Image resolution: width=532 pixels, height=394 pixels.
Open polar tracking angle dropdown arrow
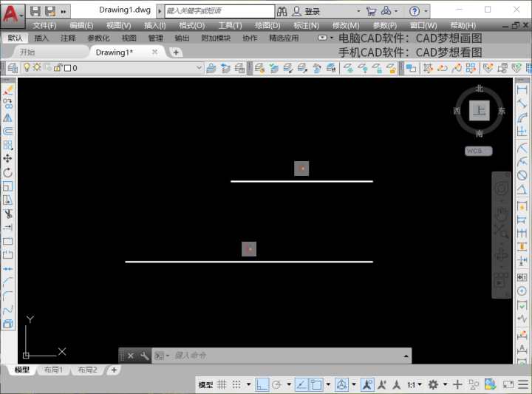(x=289, y=384)
